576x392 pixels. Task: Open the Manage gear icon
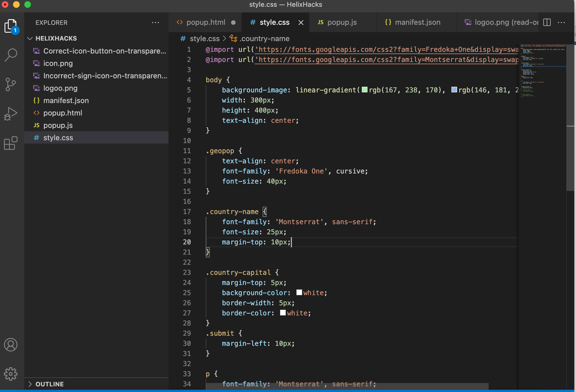(11, 374)
